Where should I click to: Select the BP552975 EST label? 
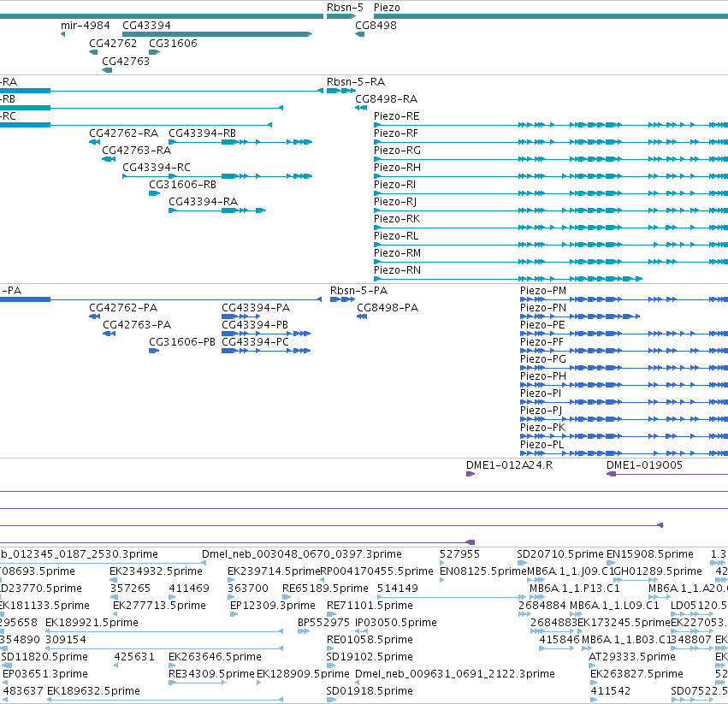[323, 622]
